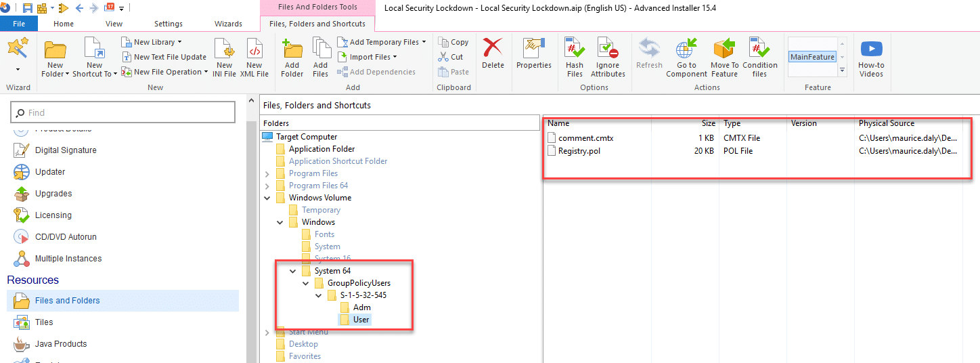The width and height of the screenshot is (980, 363).
Task: Expand the feature list dropdown arrow
Action: pos(843,70)
